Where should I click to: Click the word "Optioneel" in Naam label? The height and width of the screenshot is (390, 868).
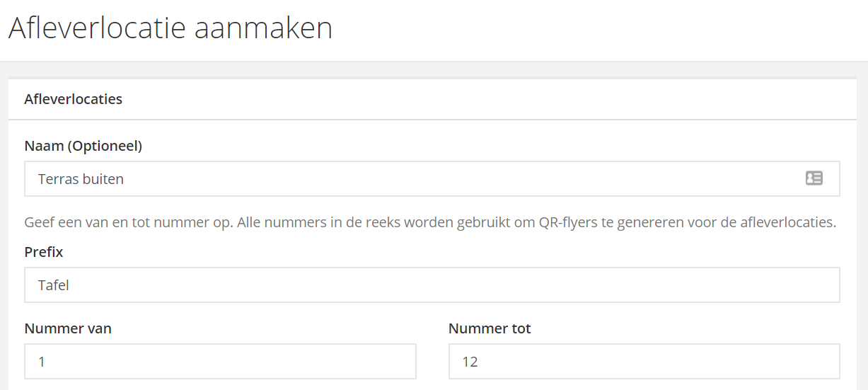(110, 146)
